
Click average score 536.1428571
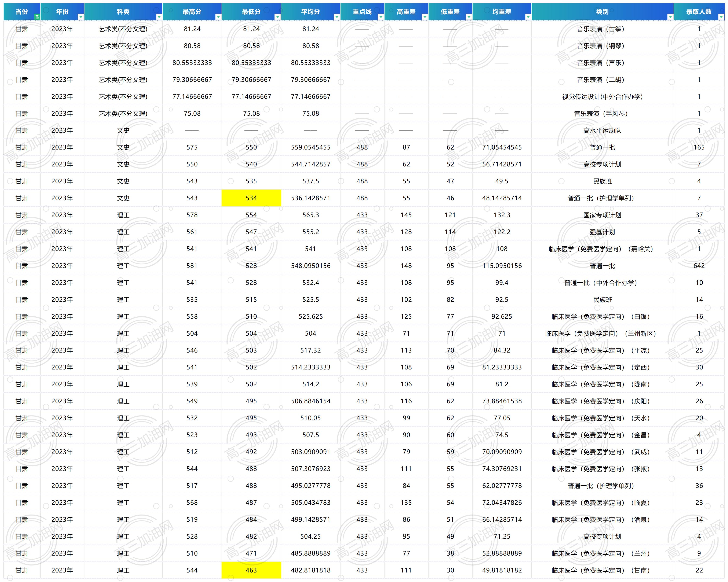(x=311, y=198)
